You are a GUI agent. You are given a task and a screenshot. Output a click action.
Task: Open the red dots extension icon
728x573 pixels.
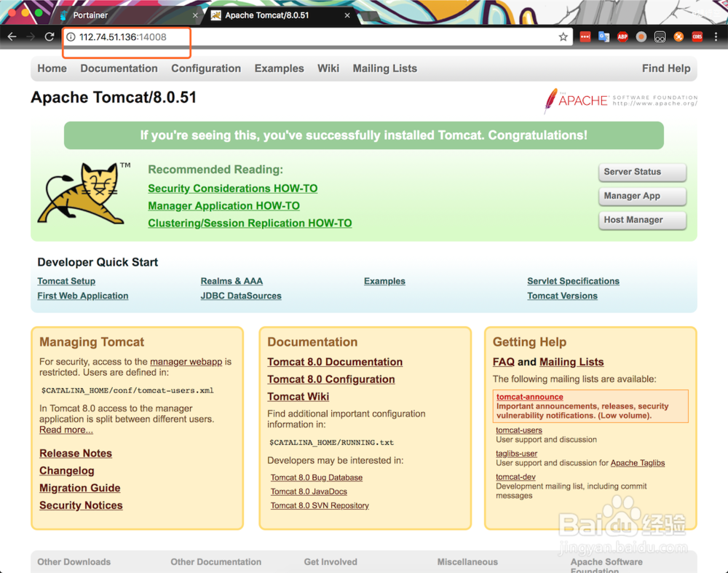(585, 36)
